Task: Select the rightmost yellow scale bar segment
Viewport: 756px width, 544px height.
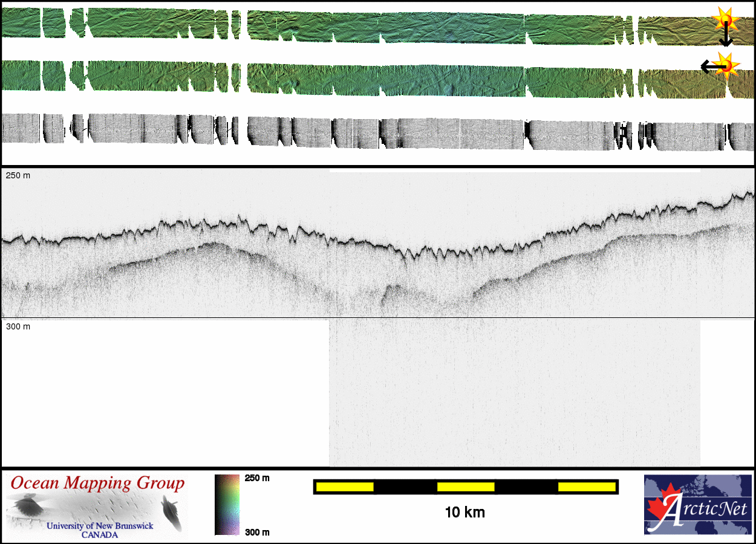Action: point(586,487)
